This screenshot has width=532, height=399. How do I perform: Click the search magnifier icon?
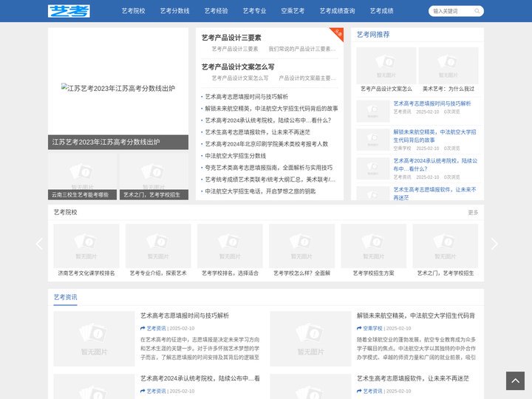point(477,11)
